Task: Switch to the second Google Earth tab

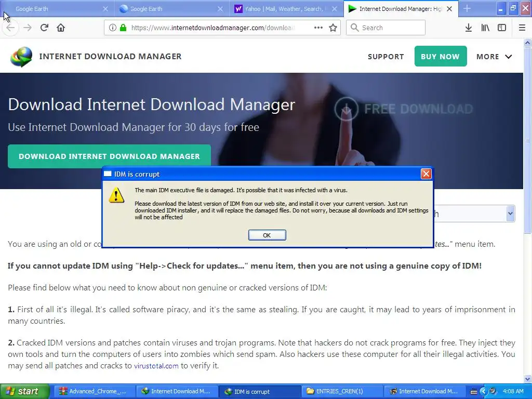Action: click(171, 9)
